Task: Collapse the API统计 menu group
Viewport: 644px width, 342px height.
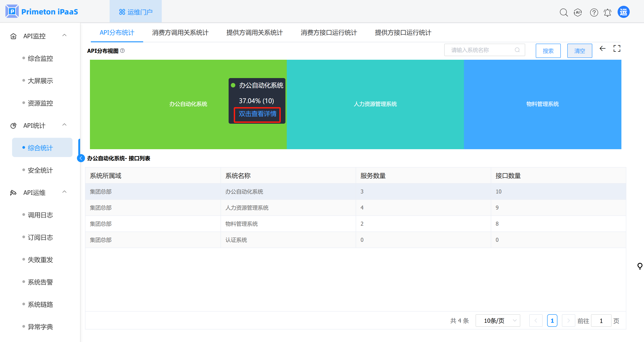Action: [x=64, y=125]
